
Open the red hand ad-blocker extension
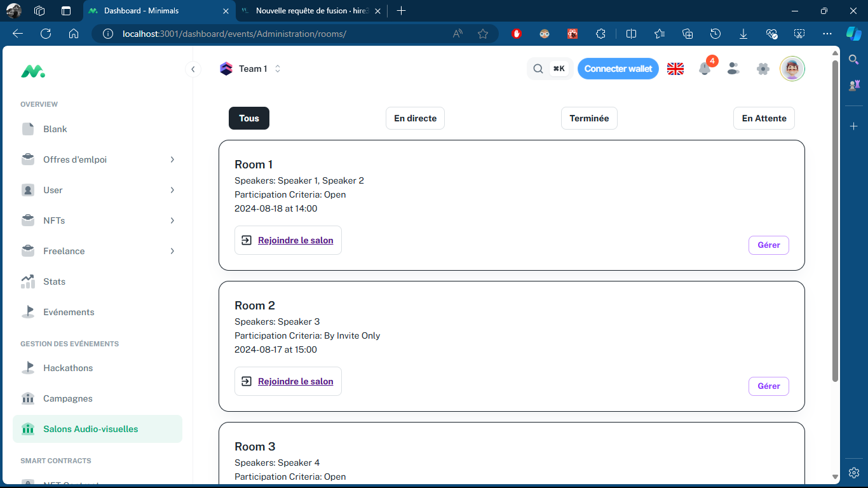pyautogui.click(x=517, y=34)
